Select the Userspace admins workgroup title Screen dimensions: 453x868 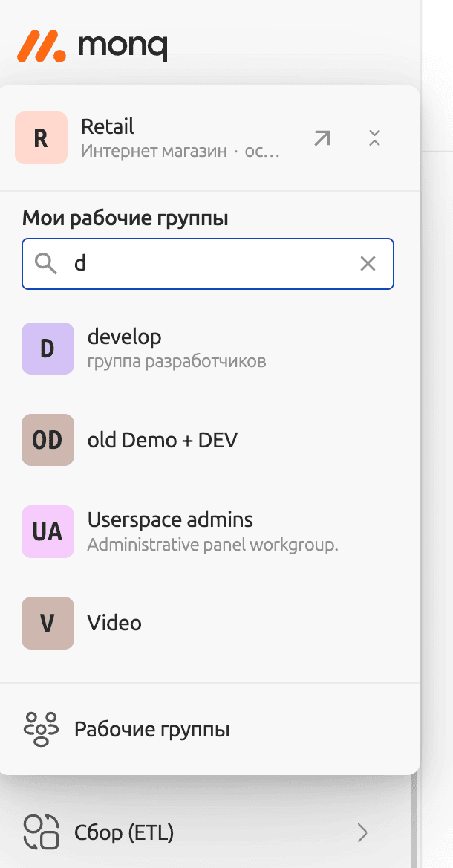pos(170,519)
